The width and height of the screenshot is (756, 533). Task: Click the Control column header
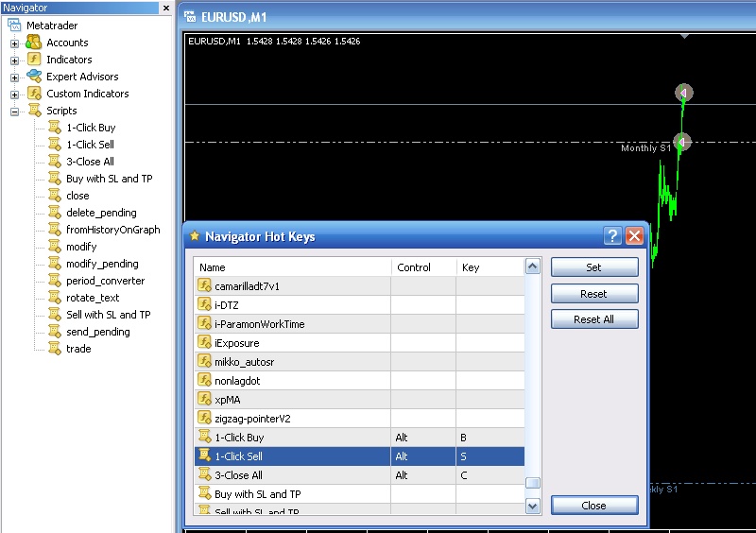(x=423, y=267)
